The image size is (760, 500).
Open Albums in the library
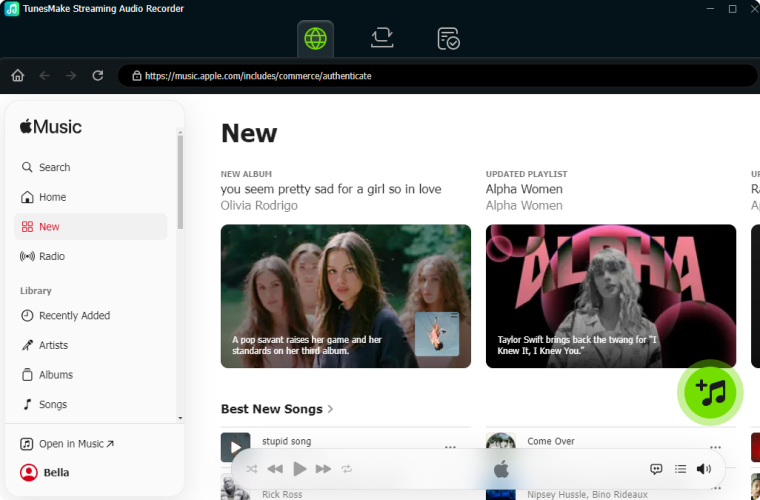91,375
